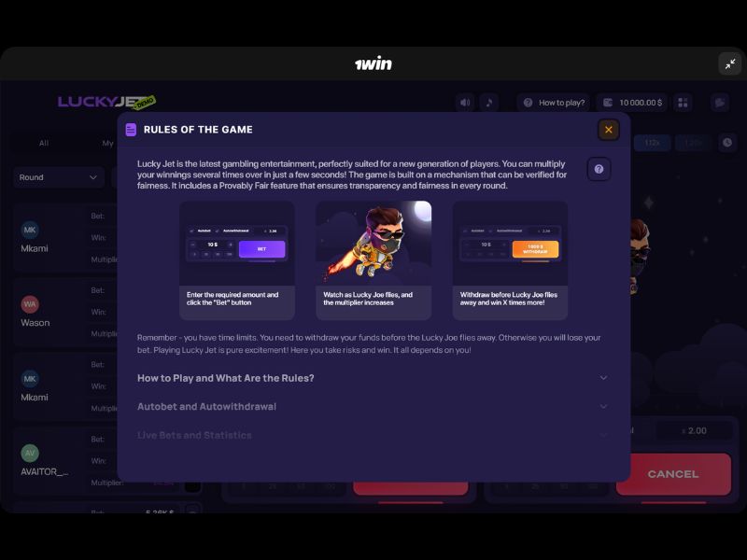Click the Lucky Joe flying thumbnail
Image resolution: width=747 pixels, height=560 pixels.
click(x=373, y=244)
